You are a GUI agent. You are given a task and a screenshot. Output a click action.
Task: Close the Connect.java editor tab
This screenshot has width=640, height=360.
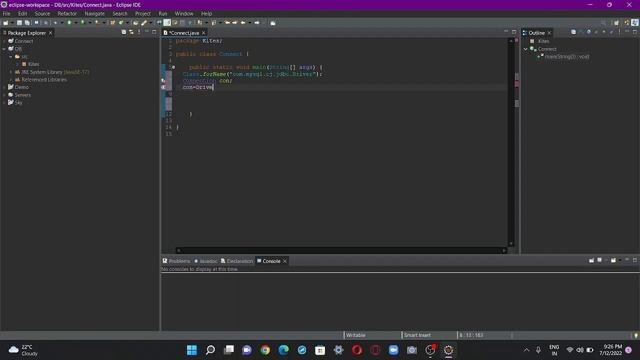click(203, 33)
